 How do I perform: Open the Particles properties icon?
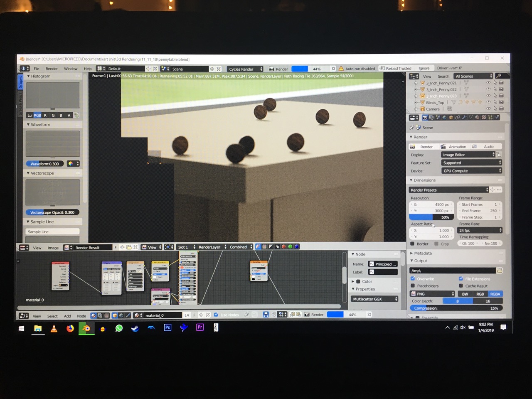[490, 117]
